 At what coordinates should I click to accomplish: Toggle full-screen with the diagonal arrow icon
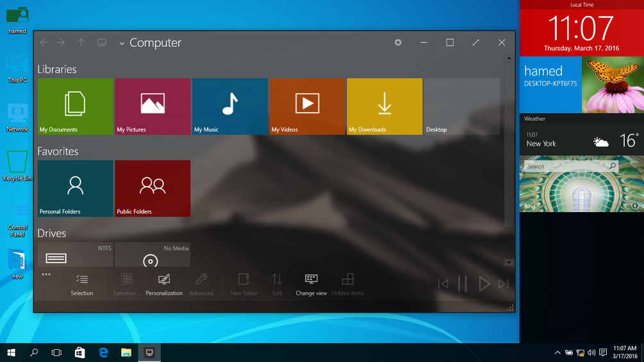point(475,42)
